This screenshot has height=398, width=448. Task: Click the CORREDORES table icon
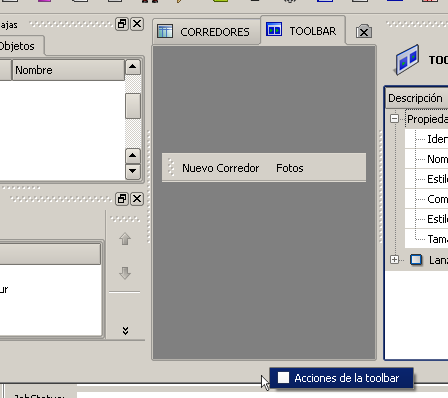[x=165, y=31]
